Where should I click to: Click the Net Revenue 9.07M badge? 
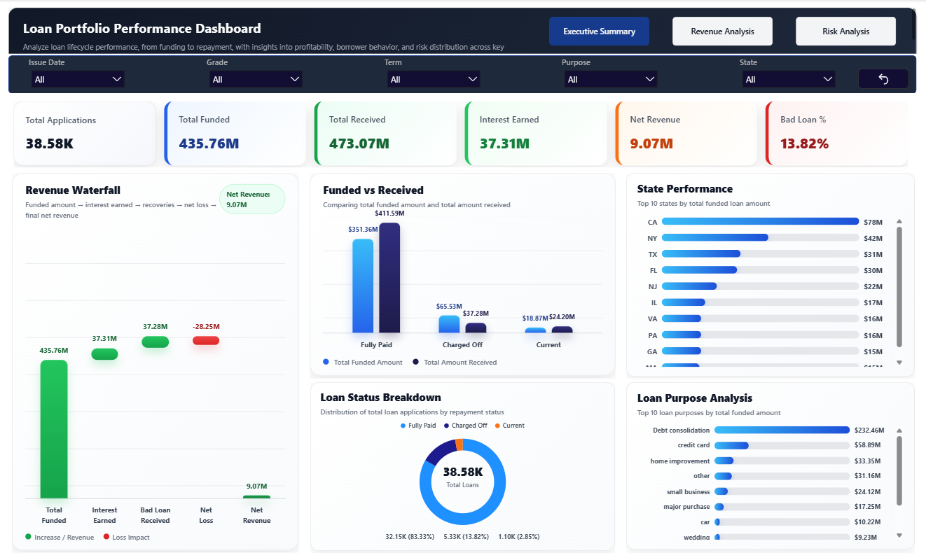252,199
